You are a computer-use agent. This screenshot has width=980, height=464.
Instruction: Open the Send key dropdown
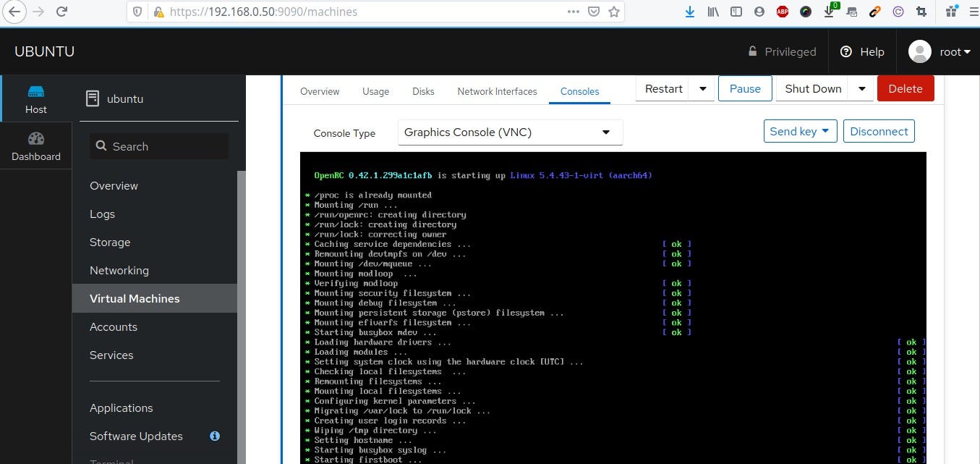click(x=801, y=131)
